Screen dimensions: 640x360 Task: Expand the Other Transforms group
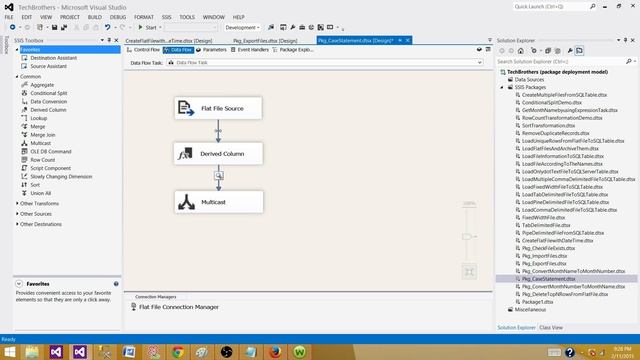[x=17, y=203]
